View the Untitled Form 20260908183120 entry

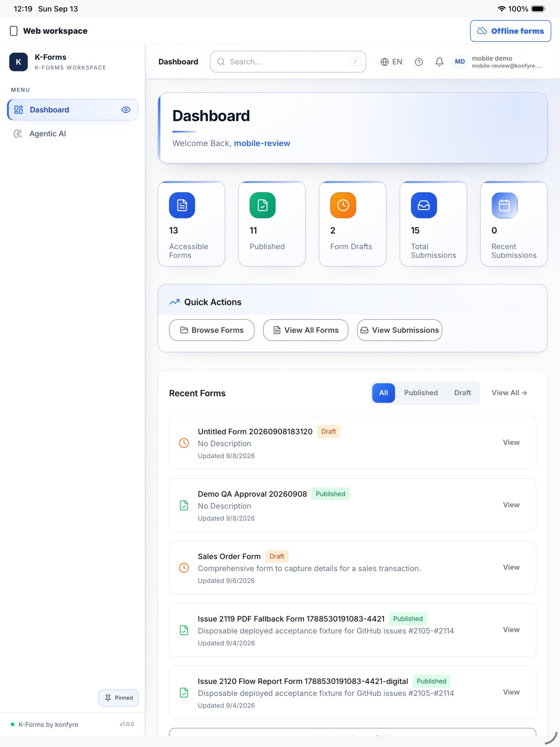(x=511, y=443)
